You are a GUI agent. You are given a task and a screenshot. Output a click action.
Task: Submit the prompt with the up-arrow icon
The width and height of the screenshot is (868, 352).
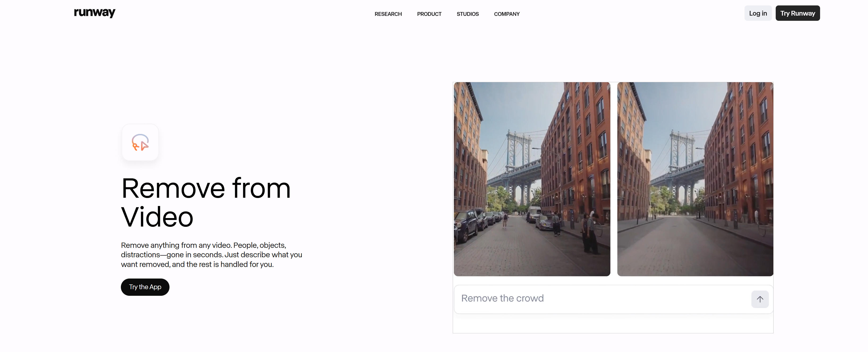click(x=760, y=299)
